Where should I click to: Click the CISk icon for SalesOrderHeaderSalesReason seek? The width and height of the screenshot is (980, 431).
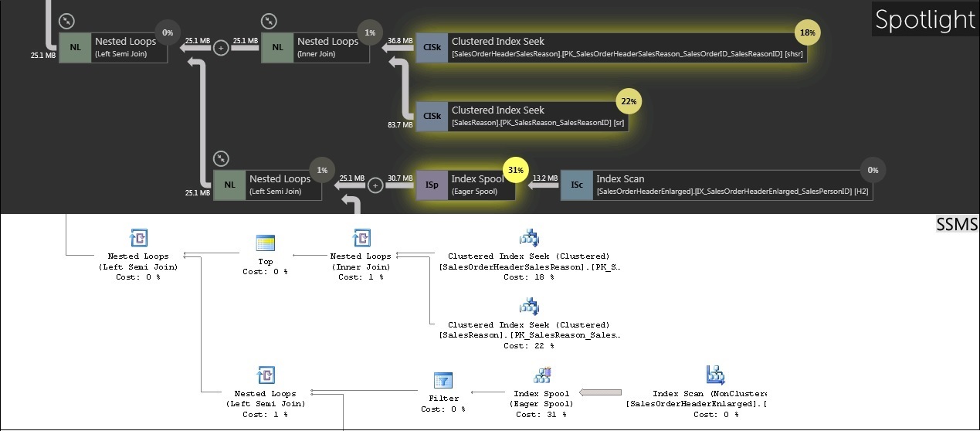coord(432,48)
